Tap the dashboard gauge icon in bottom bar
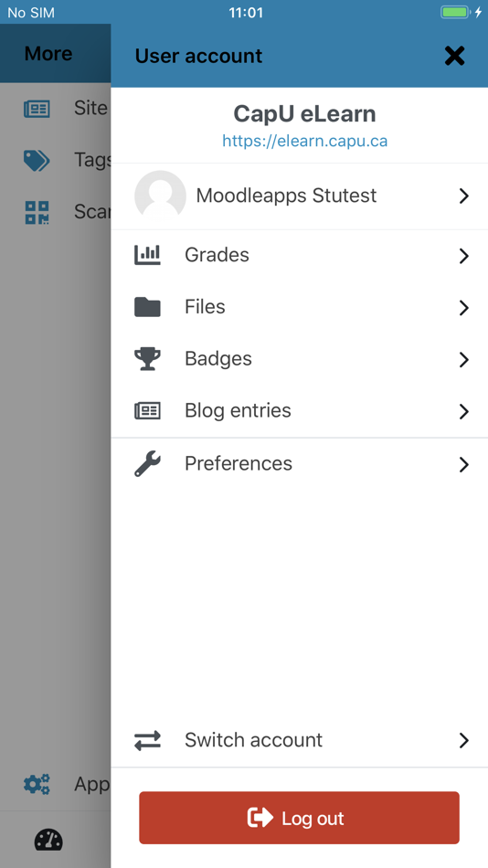 (48, 840)
